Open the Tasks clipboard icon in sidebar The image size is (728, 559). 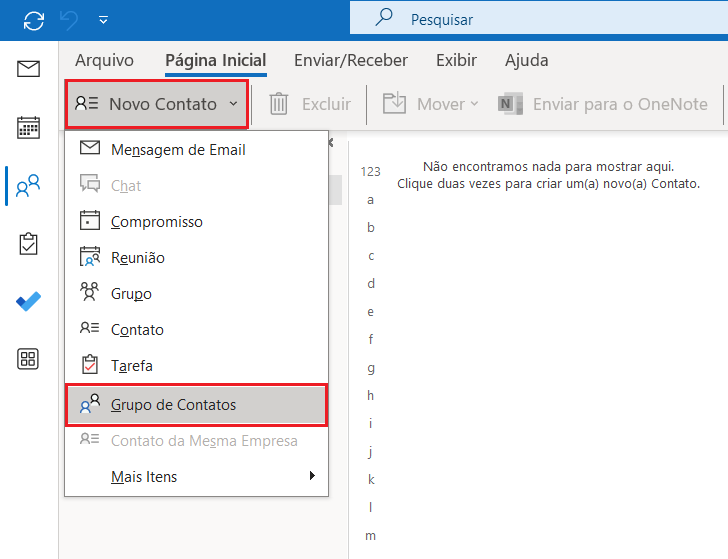28,244
